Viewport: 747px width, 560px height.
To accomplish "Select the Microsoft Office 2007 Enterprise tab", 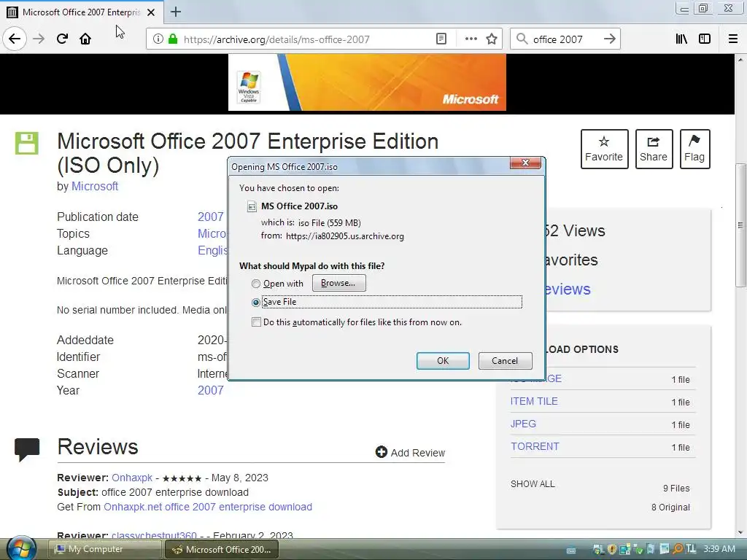I will pyautogui.click(x=82, y=12).
